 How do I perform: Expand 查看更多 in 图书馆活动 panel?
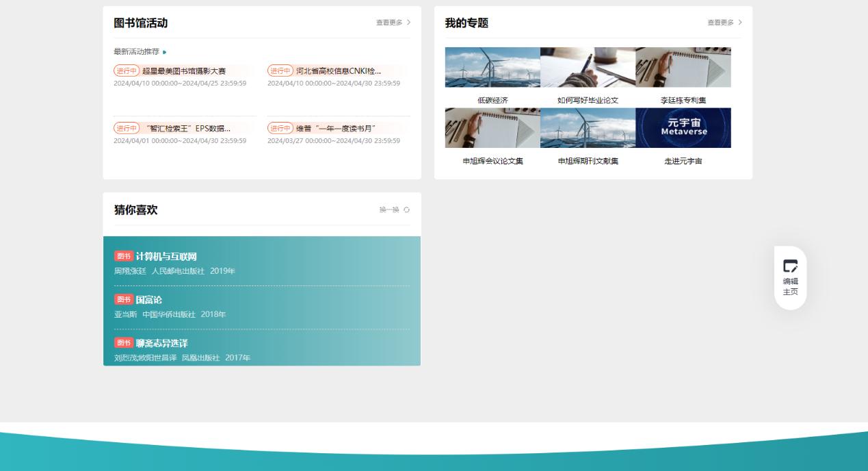point(393,23)
